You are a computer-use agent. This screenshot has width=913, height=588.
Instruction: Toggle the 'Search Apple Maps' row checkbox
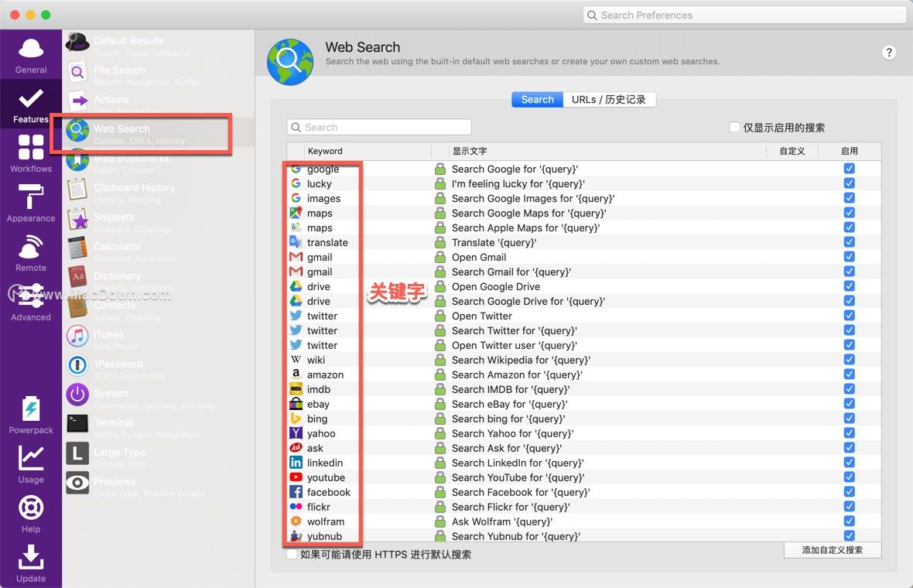pos(849,227)
